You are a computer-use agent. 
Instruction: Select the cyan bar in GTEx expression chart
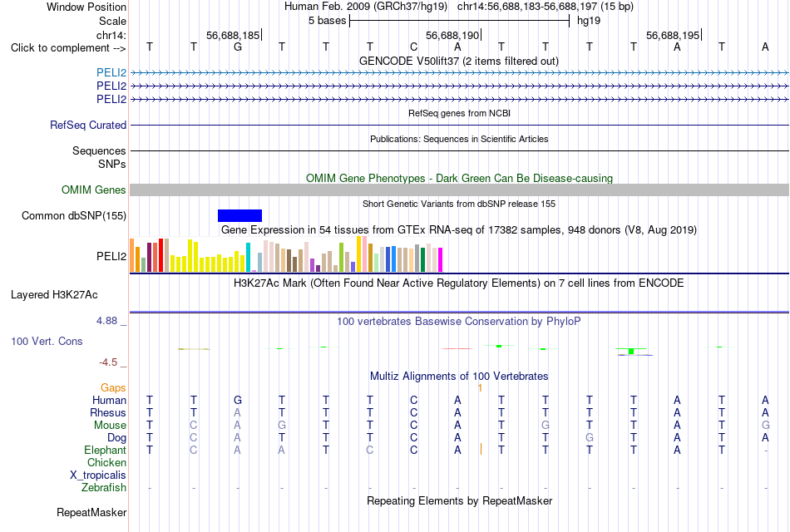249,258
